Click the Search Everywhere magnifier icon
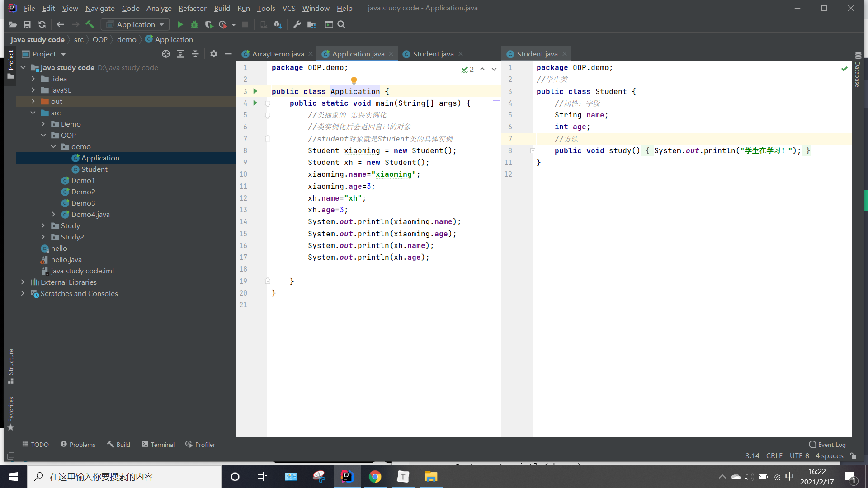868x488 pixels. coord(341,24)
